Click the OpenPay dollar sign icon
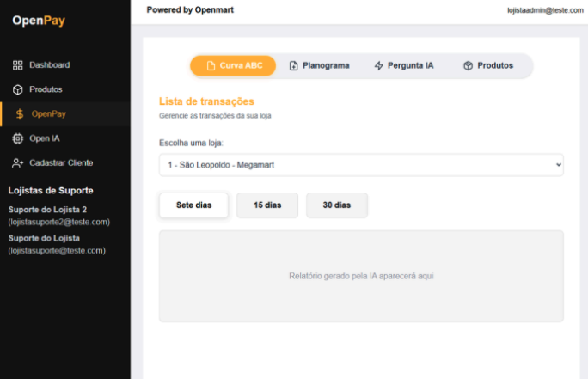Image resolution: width=588 pixels, height=379 pixels. click(19, 113)
